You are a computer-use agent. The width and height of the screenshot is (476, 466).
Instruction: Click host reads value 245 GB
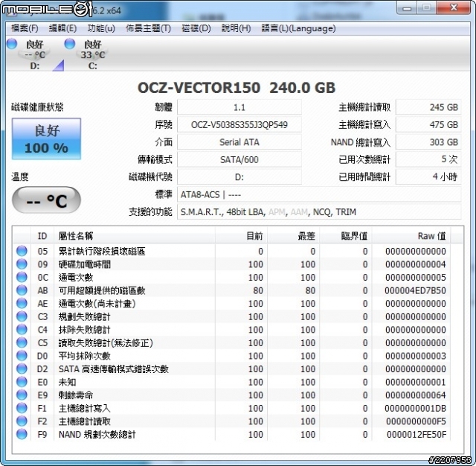point(428,107)
